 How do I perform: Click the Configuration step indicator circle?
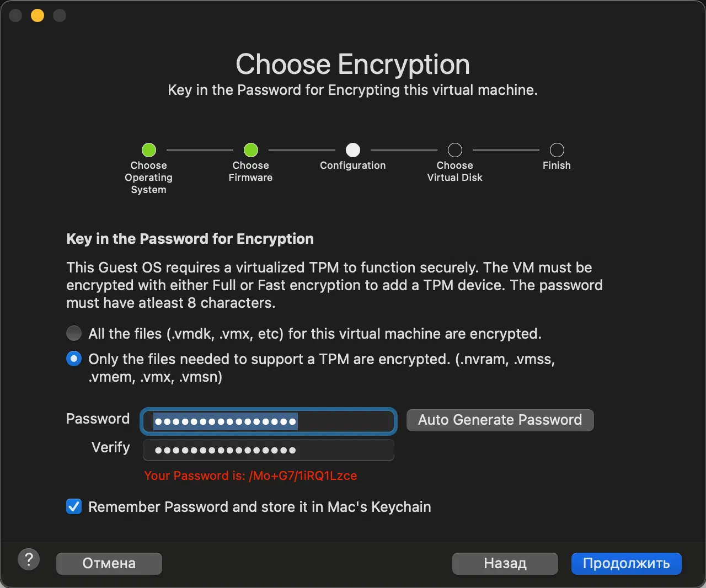(x=353, y=150)
